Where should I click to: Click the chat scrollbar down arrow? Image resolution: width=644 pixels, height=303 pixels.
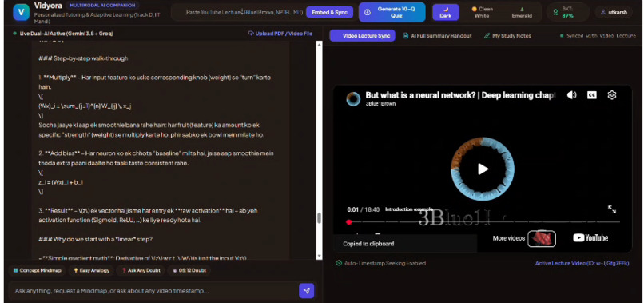tap(319, 256)
